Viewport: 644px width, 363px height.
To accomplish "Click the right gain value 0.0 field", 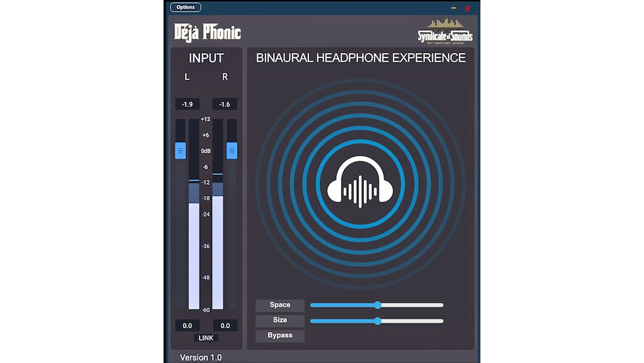I will [x=225, y=326].
